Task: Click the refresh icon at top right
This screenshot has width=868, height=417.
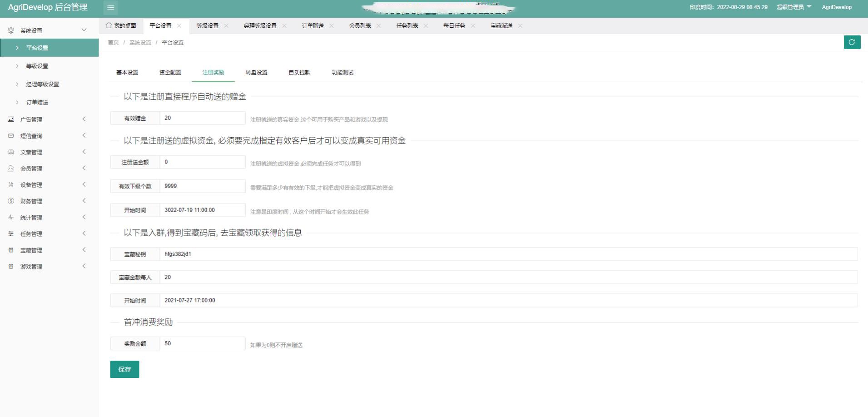Action: click(x=853, y=42)
